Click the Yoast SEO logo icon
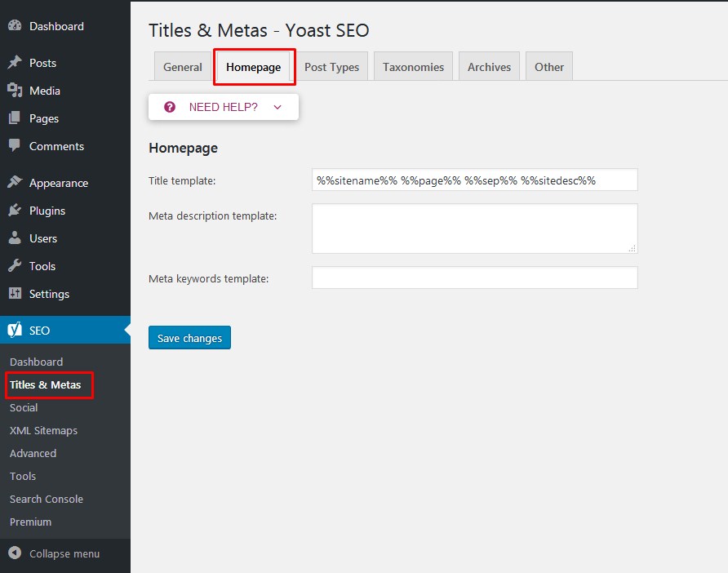Image resolution: width=728 pixels, height=573 pixels. (x=15, y=330)
